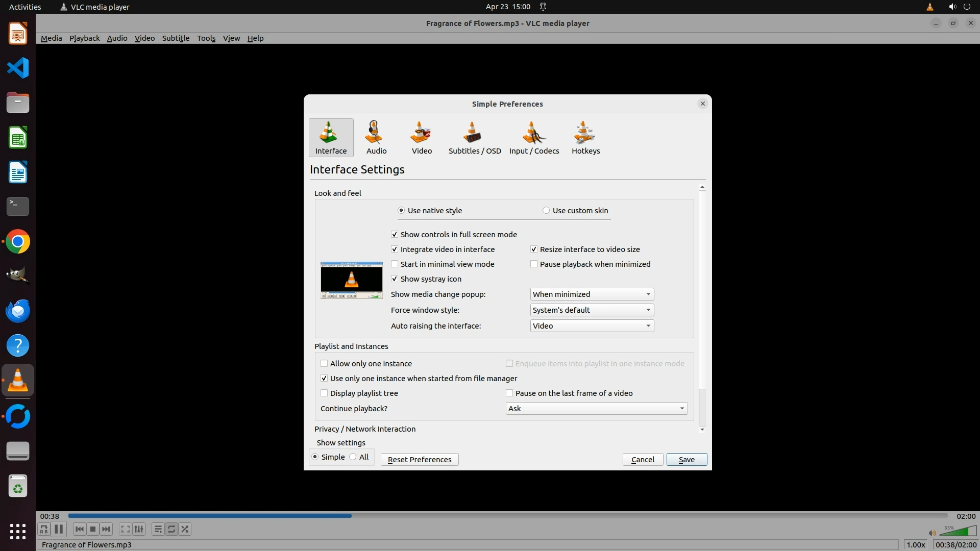Open the Tools menu

click(x=206, y=38)
